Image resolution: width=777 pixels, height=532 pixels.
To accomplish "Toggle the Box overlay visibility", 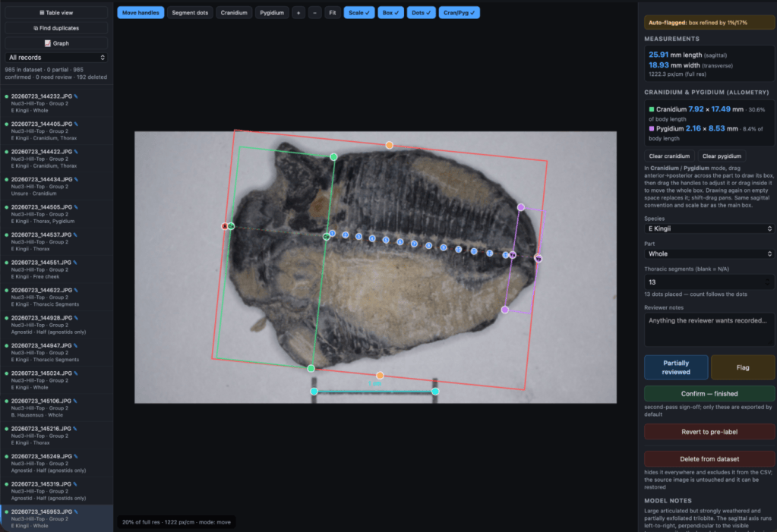I will pyautogui.click(x=390, y=13).
